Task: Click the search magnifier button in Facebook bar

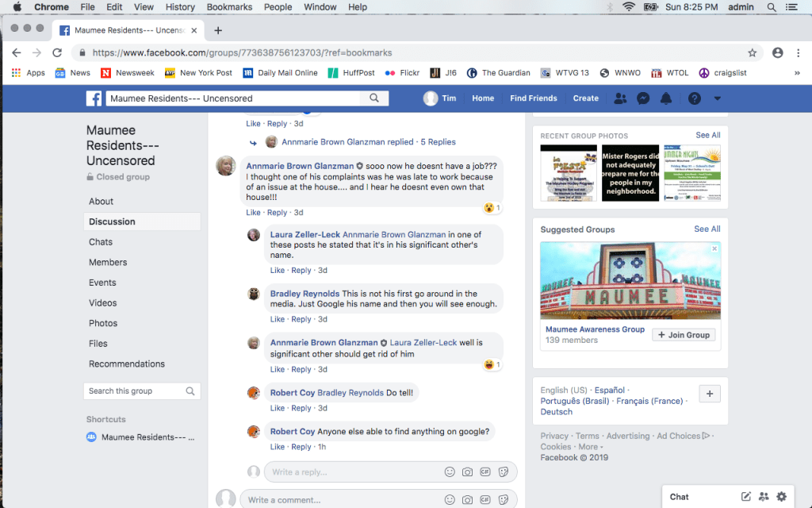Action: (x=373, y=98)
